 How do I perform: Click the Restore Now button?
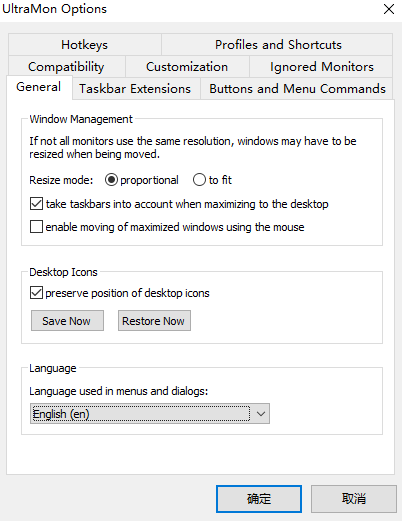click(154, 321)
